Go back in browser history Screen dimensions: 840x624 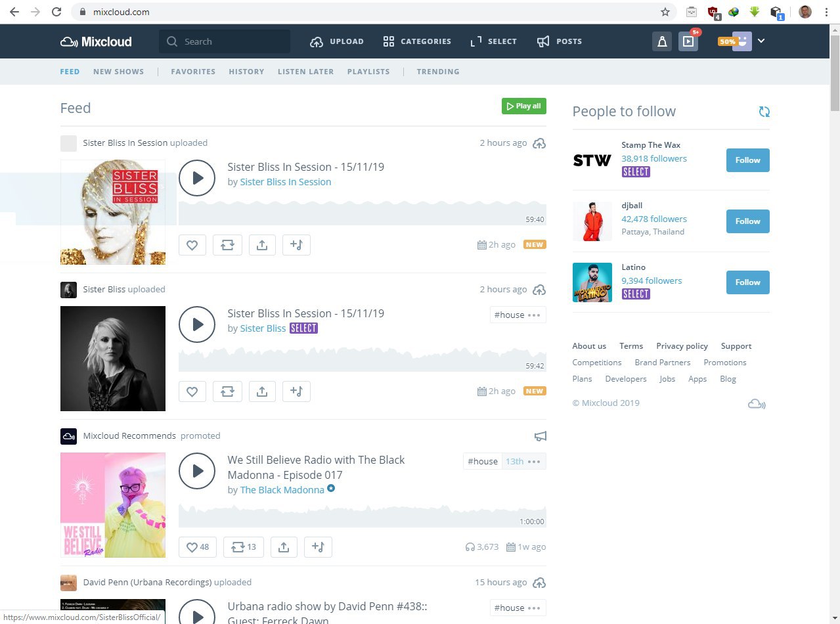pos(14,12)
